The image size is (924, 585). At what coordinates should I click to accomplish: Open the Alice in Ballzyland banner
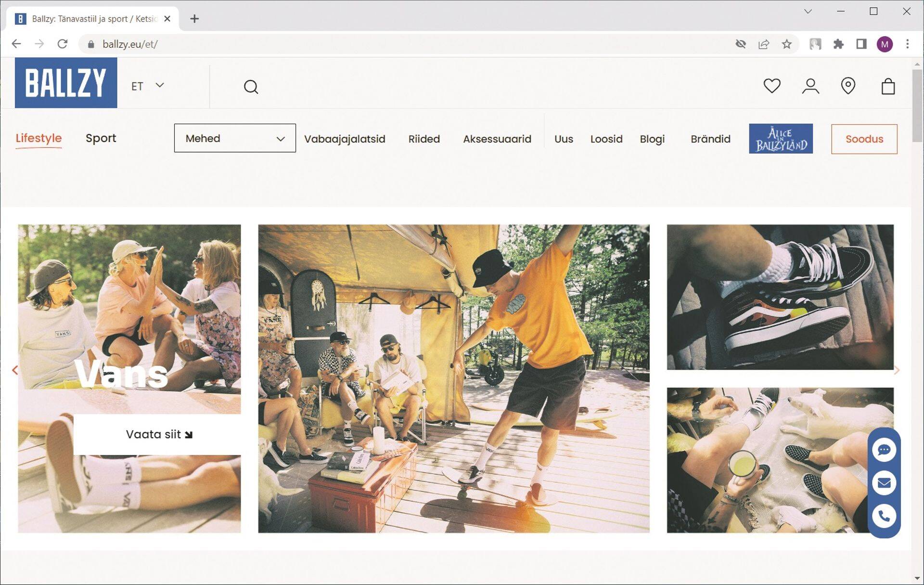click(781, 138)
